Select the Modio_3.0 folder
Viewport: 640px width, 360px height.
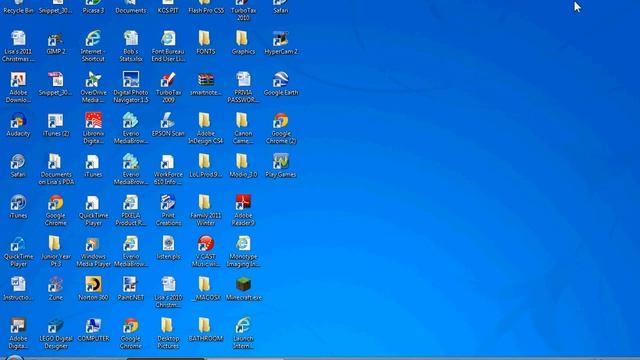click(243, 165)
